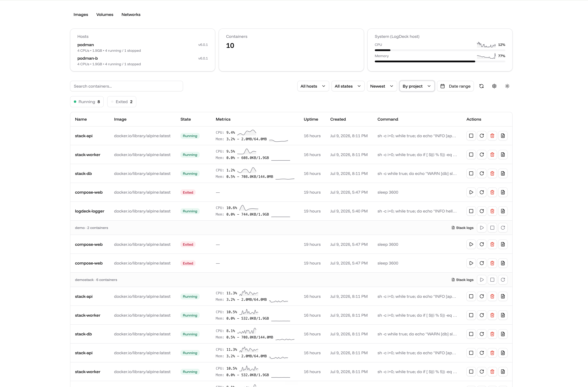Delete the stack-api container using 9.4% CPU
This screenshot has width=588, height=387.
click(x=492, y=136)
